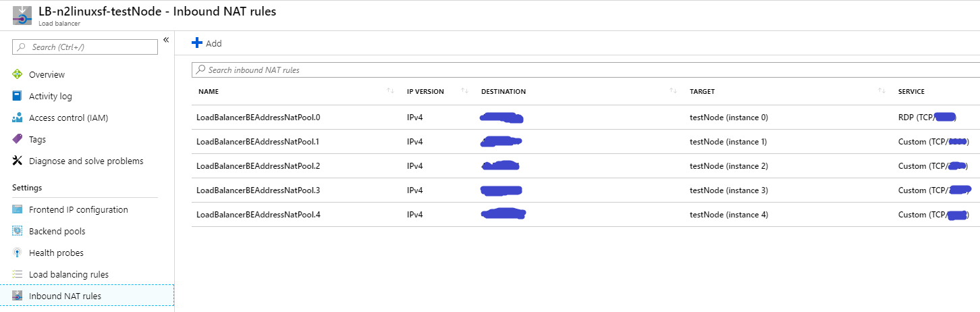Screen dimensions: 980x312
Task: Open Load balancing rules menu item
Action: 68,274
